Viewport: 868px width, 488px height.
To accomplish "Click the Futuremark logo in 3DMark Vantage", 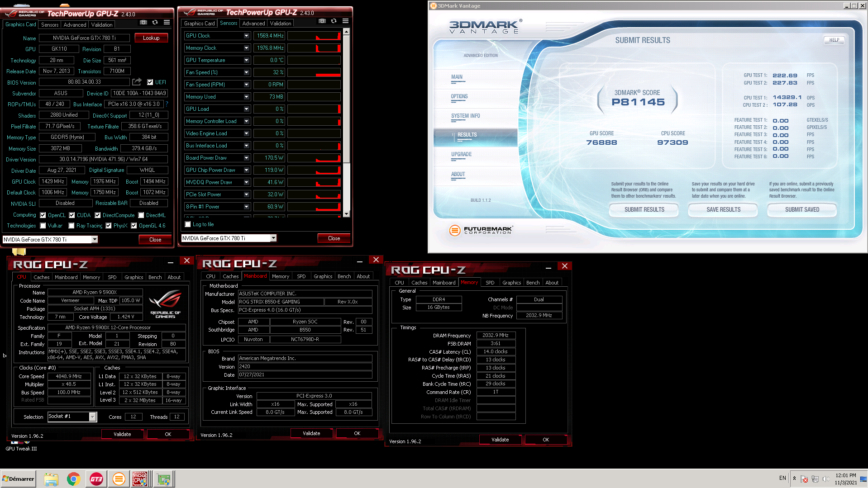I will 481,230.
